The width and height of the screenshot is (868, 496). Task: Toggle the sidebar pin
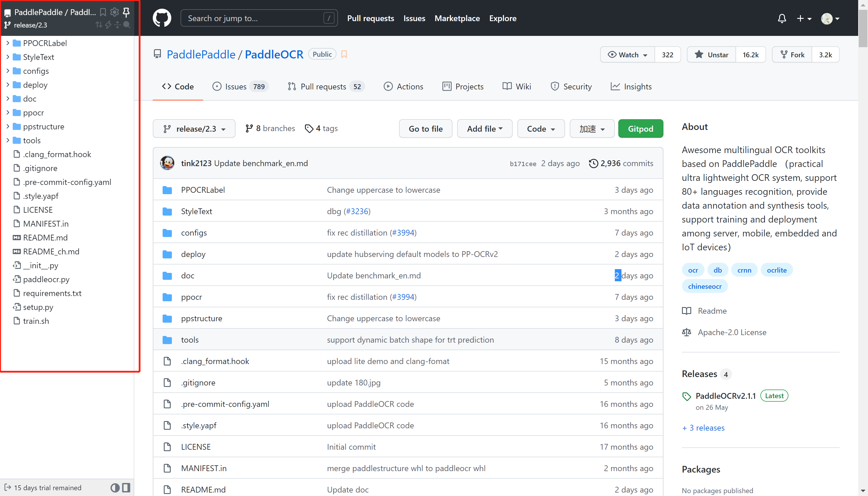tap(126, 12)
